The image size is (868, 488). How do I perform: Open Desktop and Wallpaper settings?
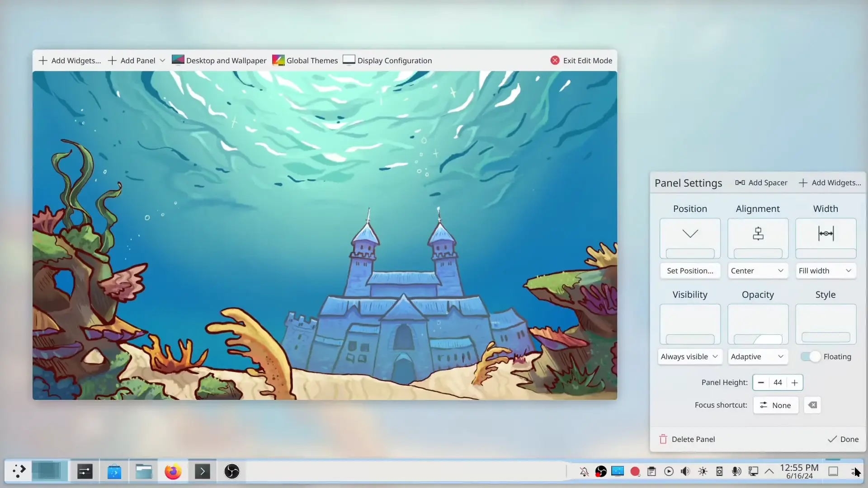tap(219, 61)
